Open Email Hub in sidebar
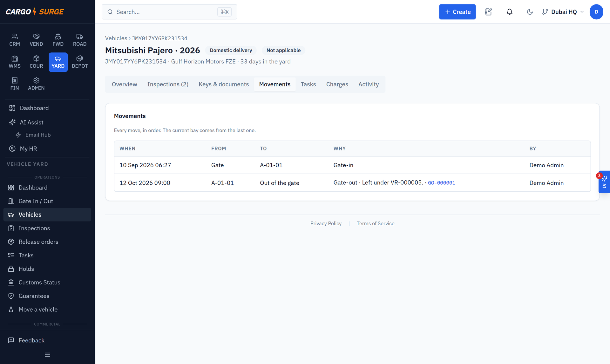The height and width of the screenshot is (364, 610). pyautogui.click(x=47, y=135)
